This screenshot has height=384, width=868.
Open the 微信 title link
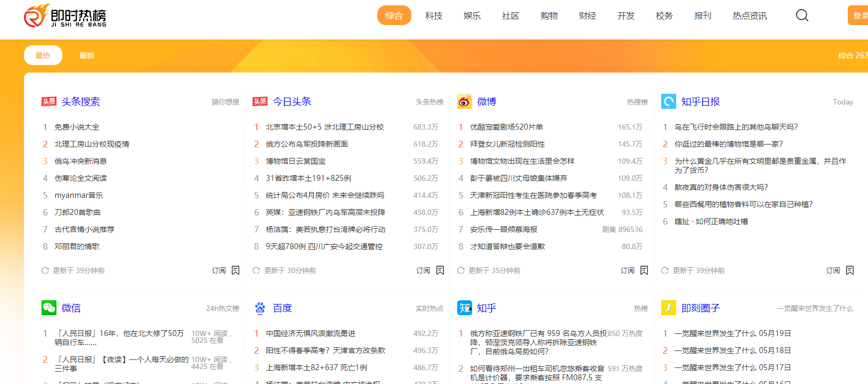[x=71, y=308]
